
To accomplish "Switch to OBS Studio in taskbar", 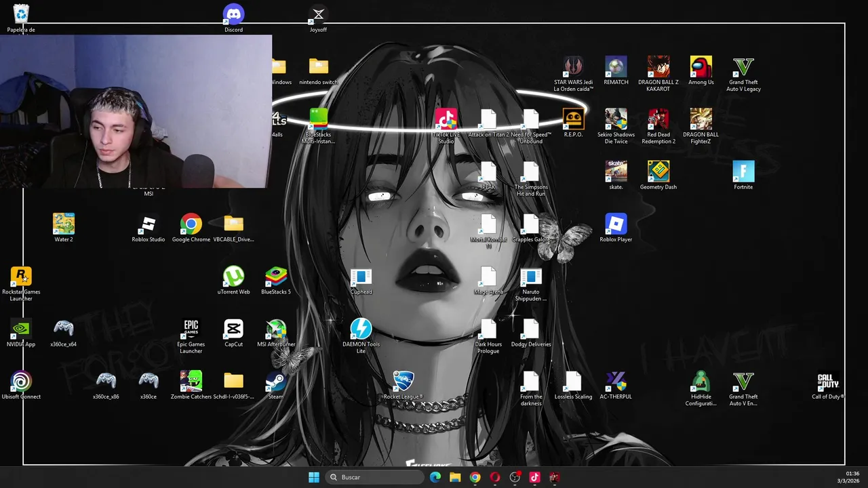I will click(515, 477).
